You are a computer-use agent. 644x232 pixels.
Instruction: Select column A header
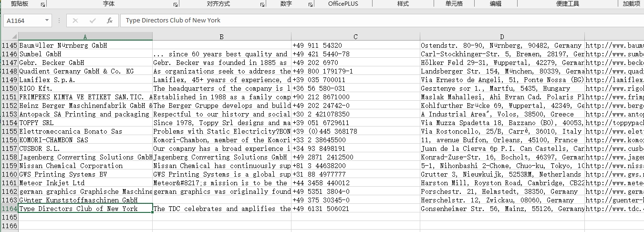point(85,37)
